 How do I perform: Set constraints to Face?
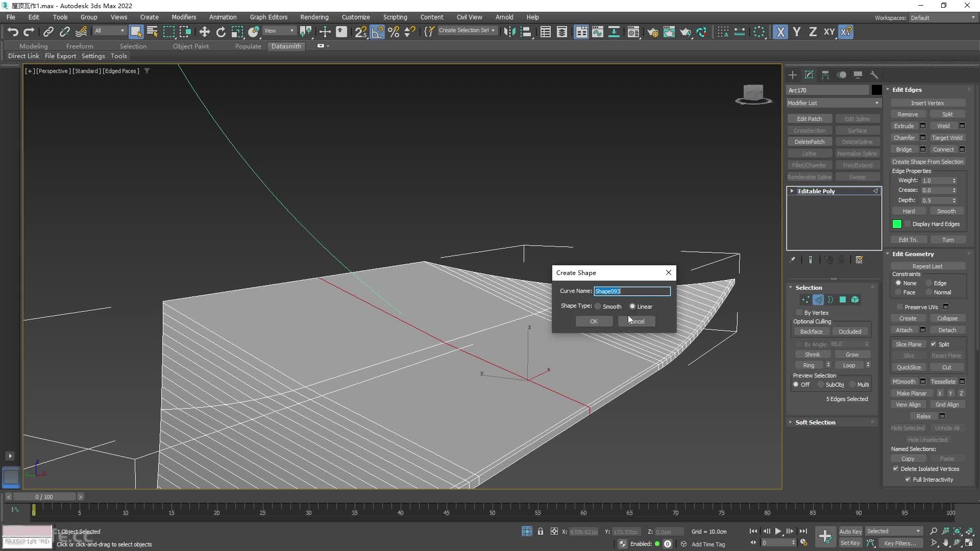pos(898,292)
